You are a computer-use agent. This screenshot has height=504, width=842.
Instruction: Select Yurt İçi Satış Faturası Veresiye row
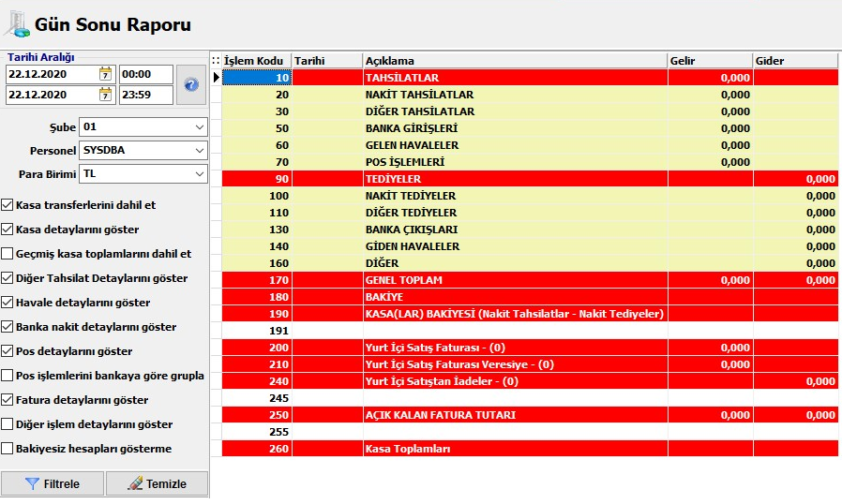point(530,364)
